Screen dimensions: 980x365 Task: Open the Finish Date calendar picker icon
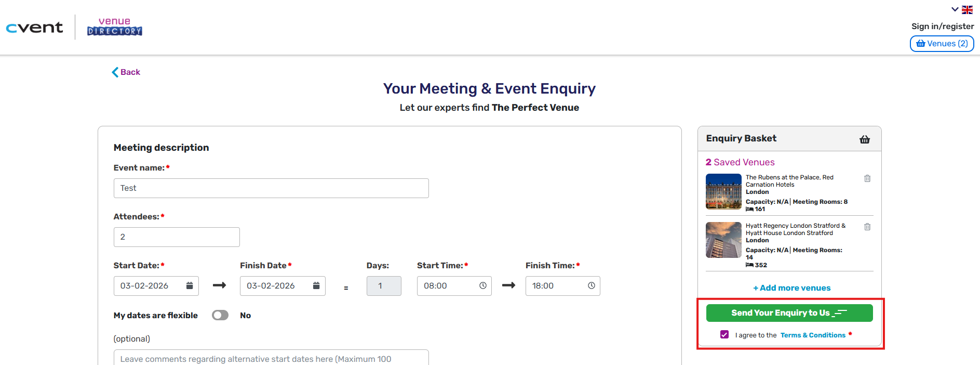pyautogui.click(x=316, y=285)
